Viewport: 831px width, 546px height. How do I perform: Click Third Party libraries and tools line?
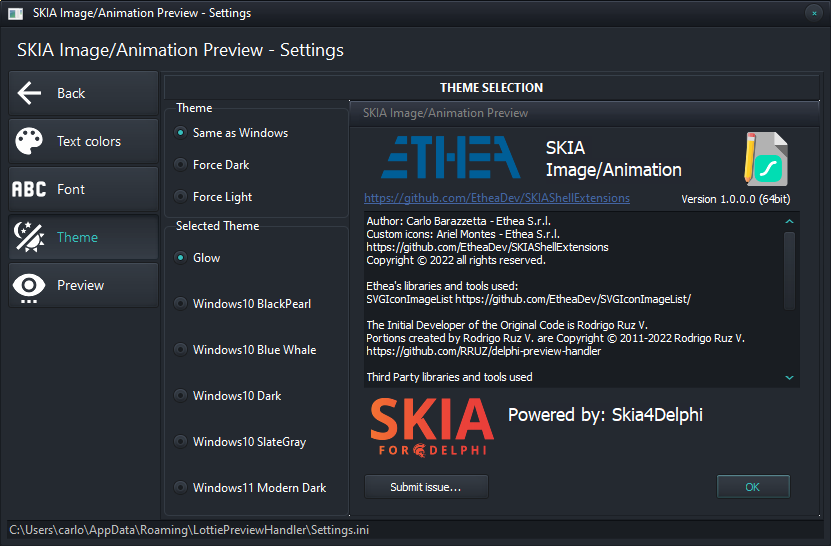449,377
